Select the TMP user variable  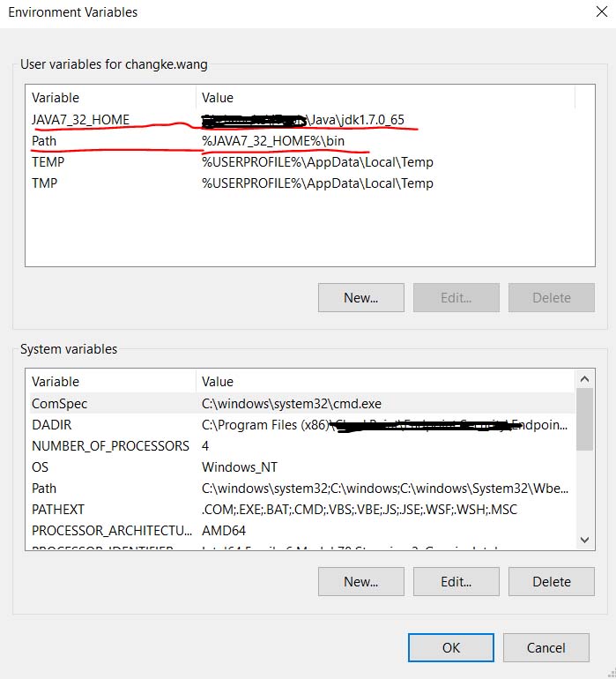44,183
